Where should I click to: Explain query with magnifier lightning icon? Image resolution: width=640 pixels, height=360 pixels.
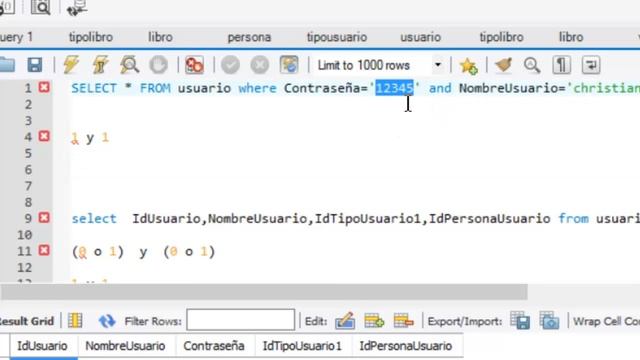click(129, 65)
